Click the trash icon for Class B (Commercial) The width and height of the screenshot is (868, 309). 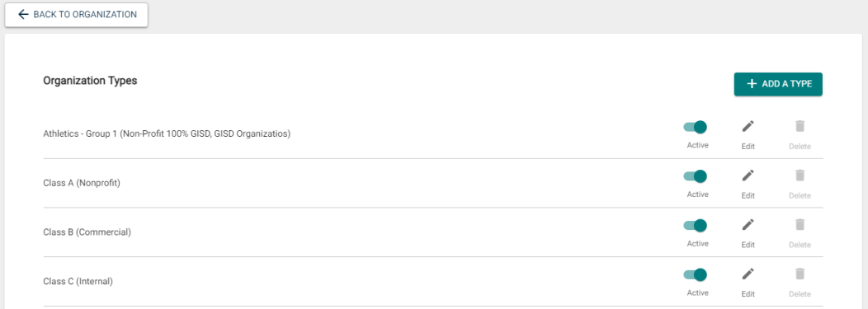(x=800, y=225)
